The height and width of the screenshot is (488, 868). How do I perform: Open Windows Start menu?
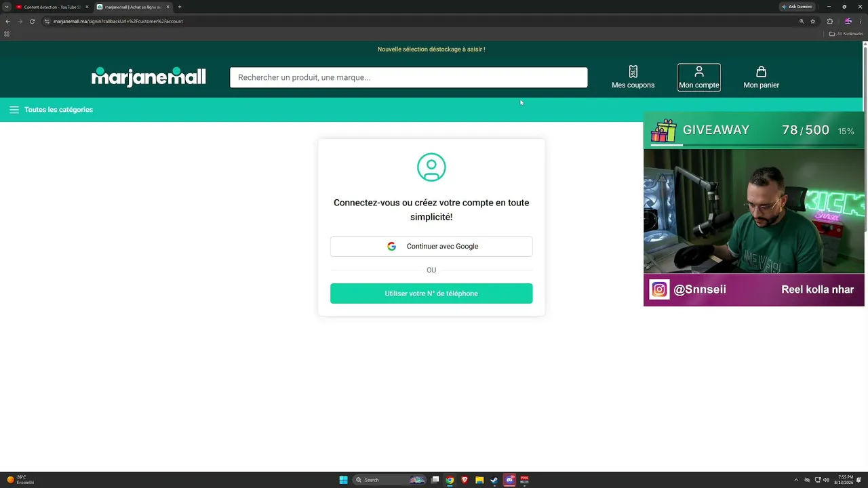pos(343,480)
